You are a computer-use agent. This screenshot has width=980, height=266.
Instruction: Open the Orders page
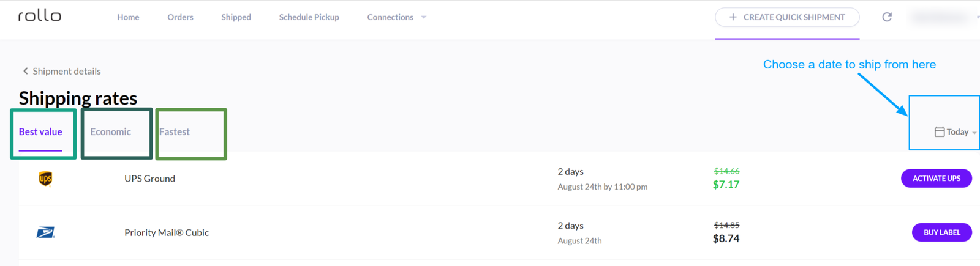[x=180, y=17]
